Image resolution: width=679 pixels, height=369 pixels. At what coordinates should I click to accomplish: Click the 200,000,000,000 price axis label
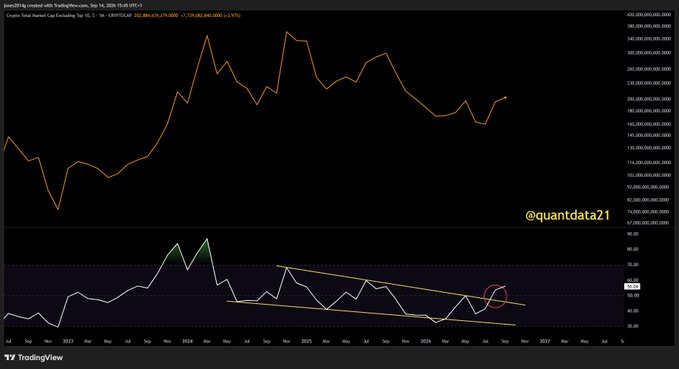pos(649,99)
